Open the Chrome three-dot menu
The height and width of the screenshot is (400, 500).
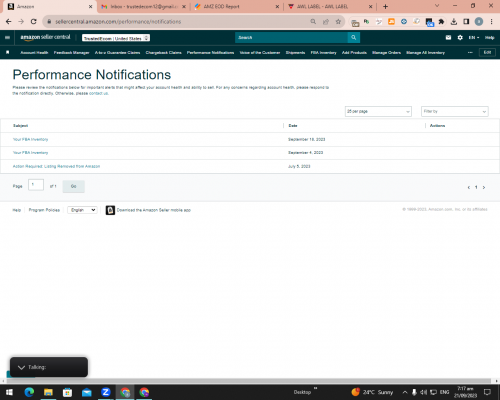[491, 22]
